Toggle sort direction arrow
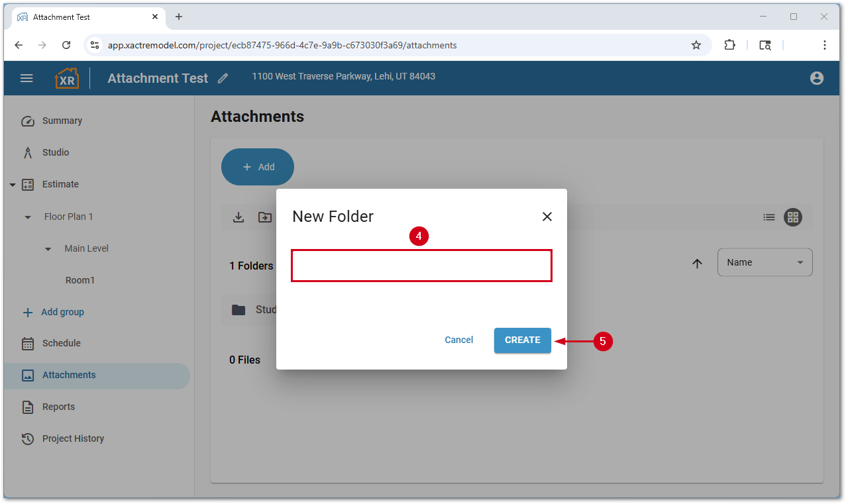 click(x=697, y=263)
